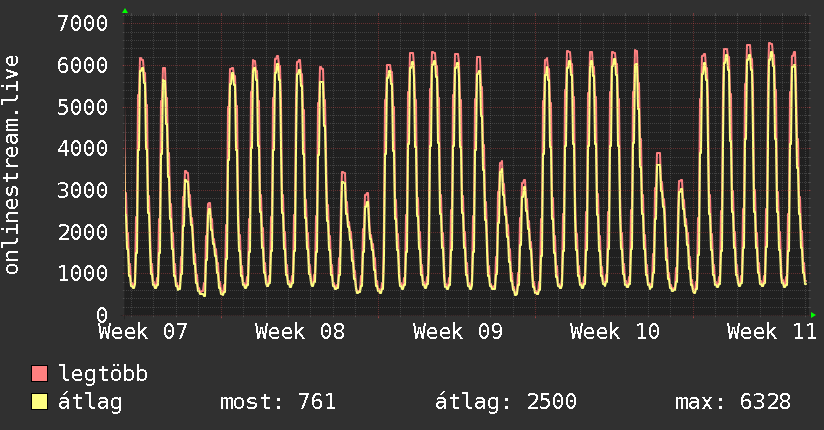Click the 'most: 761' value
The image size is (824, 430).
pyautogui.click(x=277, y=402)
